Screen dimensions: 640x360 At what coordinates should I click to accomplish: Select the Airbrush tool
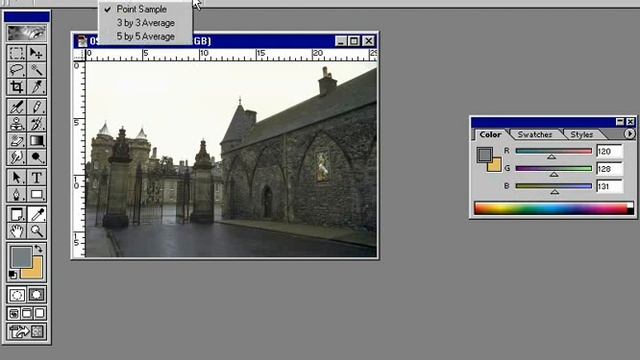[x=17, y=107]
